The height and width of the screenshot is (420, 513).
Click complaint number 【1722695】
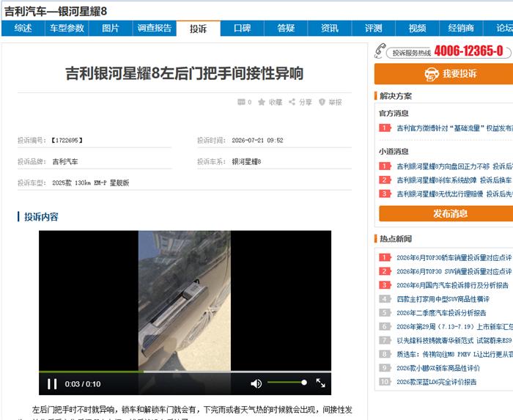[x=67, y=140]
